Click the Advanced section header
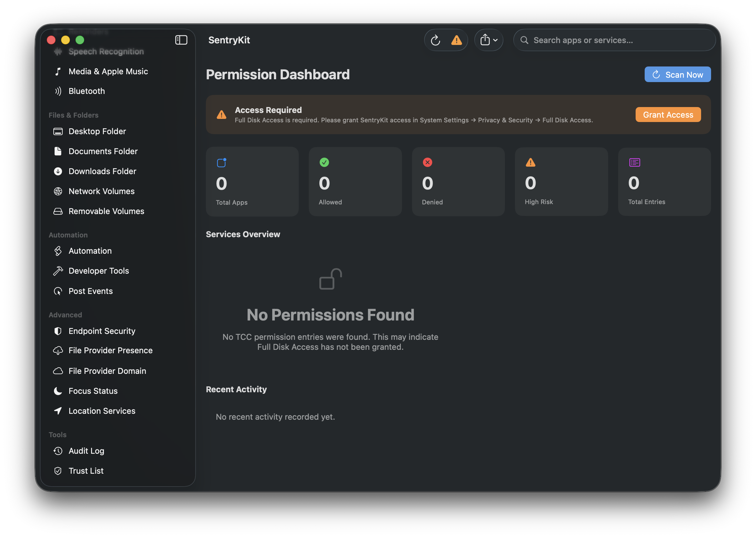This screenshot has width=756, height=538. pos(65,315)
